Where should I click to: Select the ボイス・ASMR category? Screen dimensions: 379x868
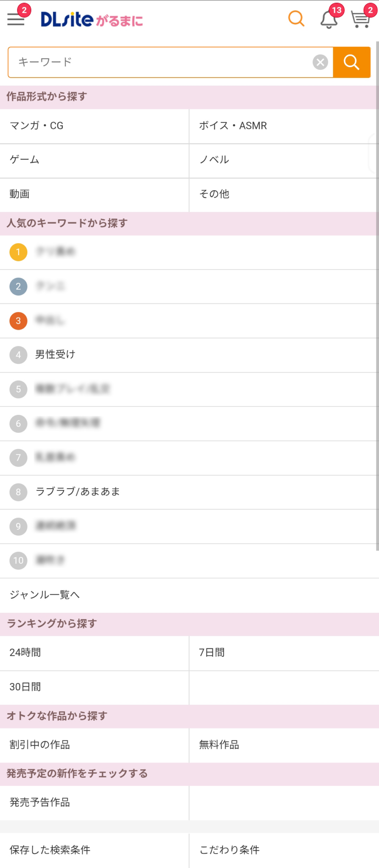click(x=283, y=126)
